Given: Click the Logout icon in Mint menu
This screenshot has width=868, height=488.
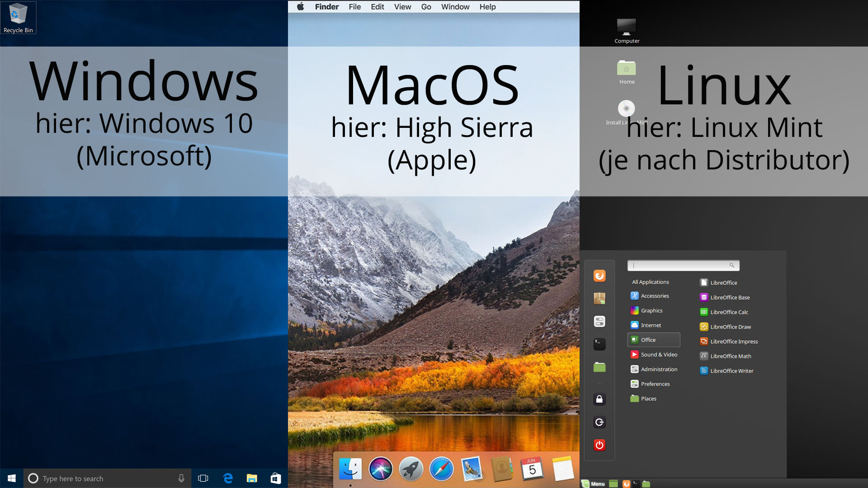Looking at the screenshot, I should click(599, 422).
